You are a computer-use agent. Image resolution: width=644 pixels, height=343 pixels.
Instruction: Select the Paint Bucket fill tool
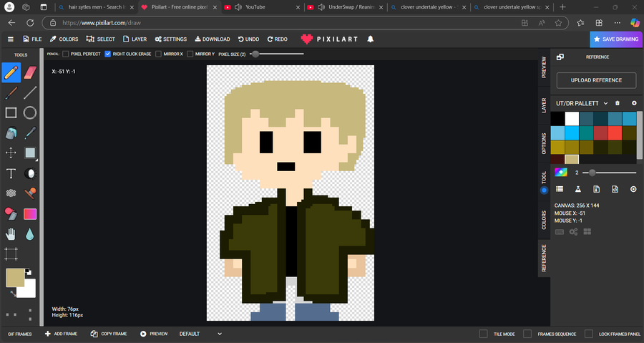[x=11, y=132]
